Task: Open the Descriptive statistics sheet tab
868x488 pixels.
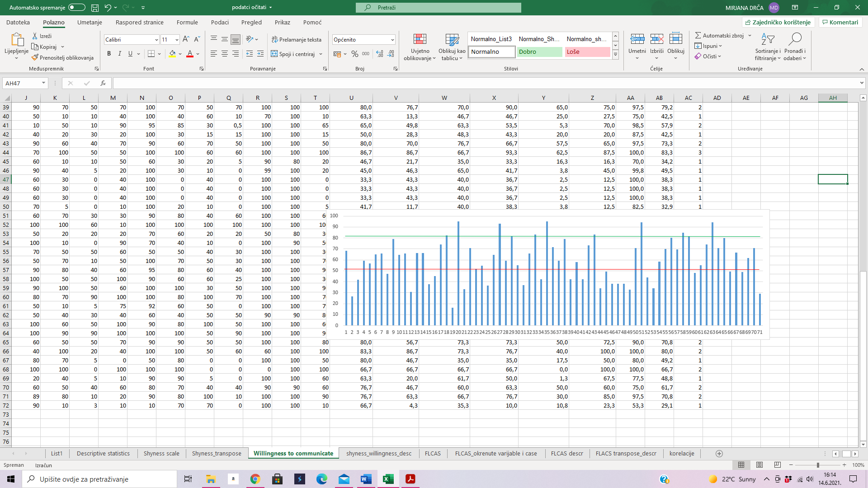Action: tap(103, 453)
